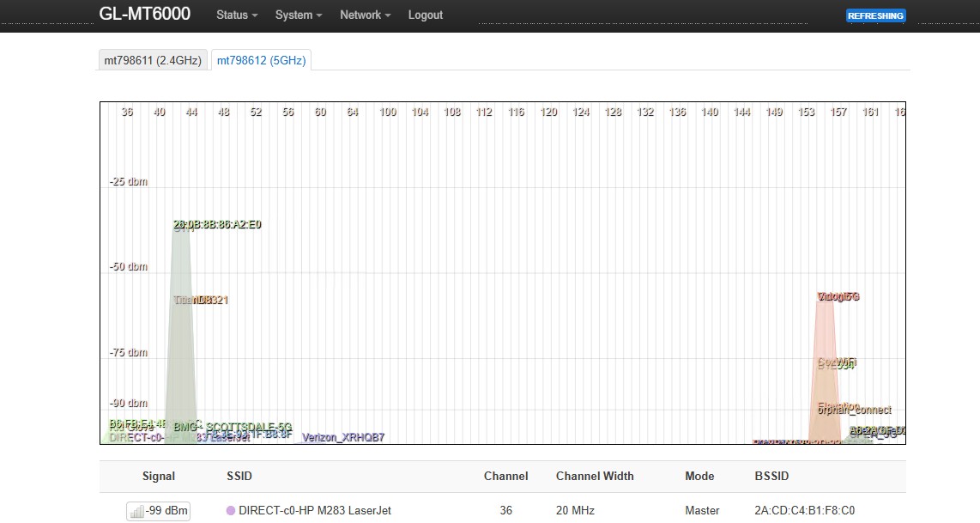Select the DIRECT-c0-HP M283 LaserJet SSID text
Viewport: 980px width, 523px height.
click(315, 510)
